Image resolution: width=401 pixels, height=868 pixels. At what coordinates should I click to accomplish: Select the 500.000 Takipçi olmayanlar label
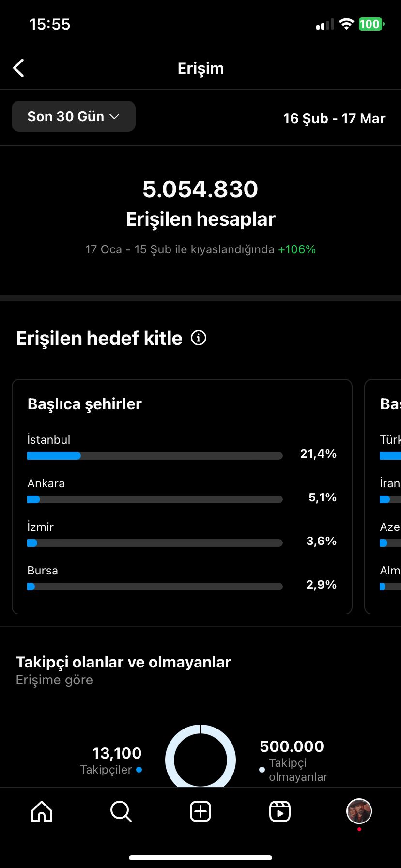(293, 760)
